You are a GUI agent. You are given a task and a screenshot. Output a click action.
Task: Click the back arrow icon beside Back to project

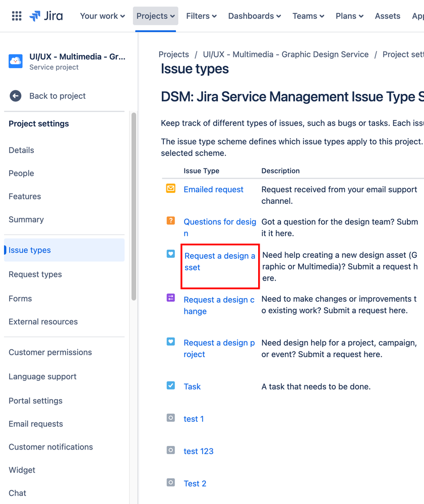click(x=16, y=96)
